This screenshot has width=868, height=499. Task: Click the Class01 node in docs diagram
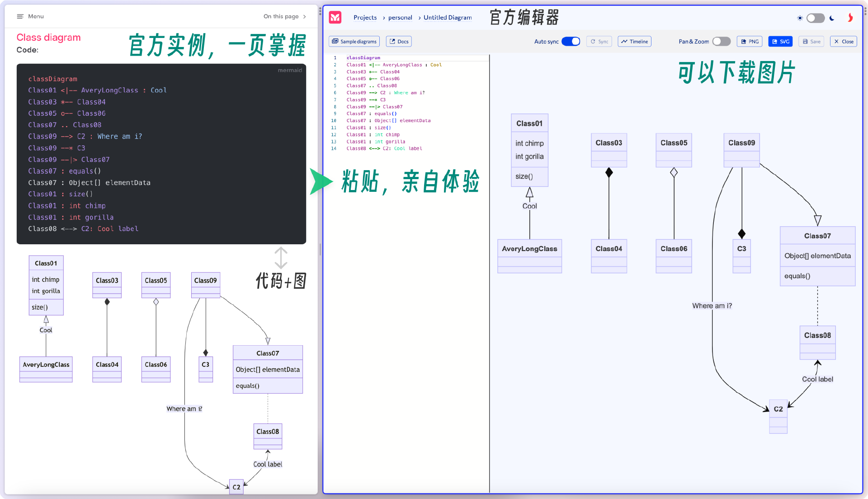pos(46,285)
